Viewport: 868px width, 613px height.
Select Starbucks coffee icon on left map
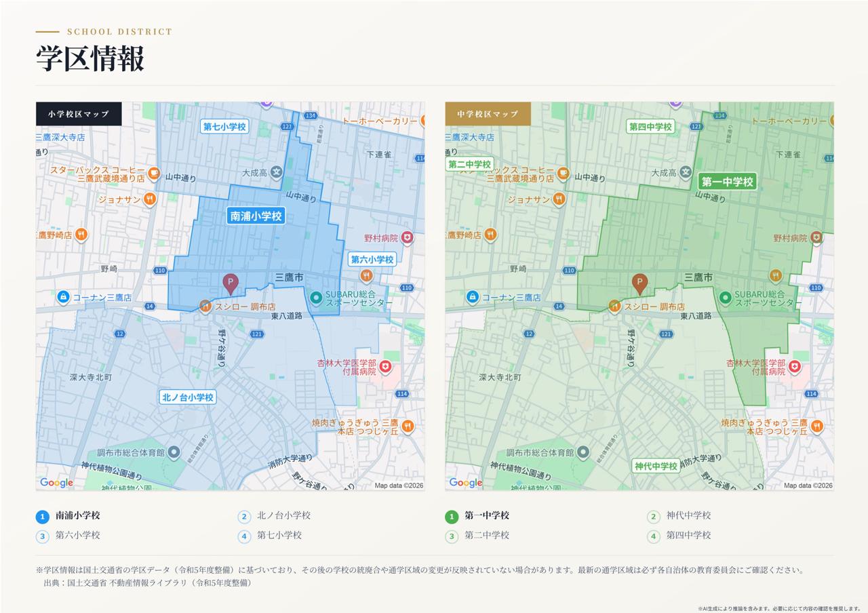pos(154,174)
